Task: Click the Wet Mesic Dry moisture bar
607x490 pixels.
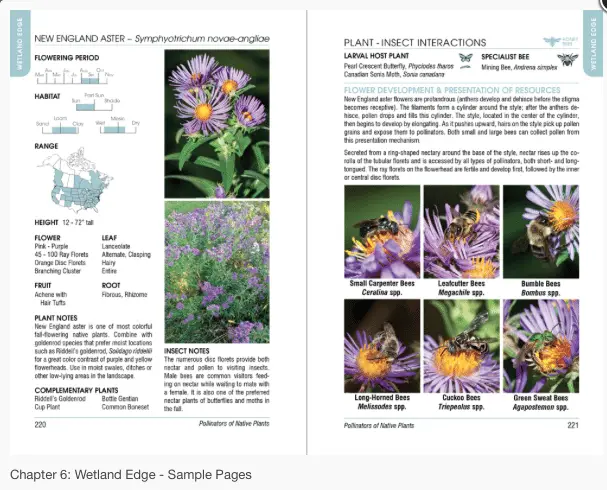Action: [x=118, y=126]
